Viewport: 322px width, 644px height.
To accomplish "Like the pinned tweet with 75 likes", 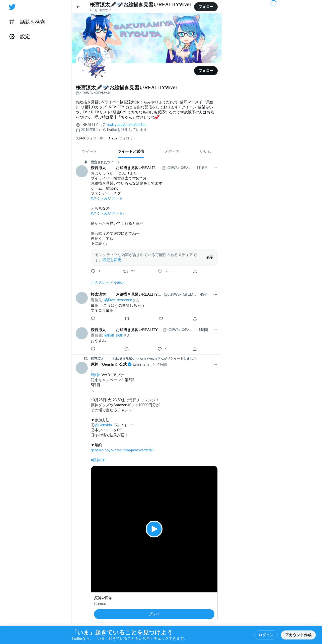I will [160, 271].
